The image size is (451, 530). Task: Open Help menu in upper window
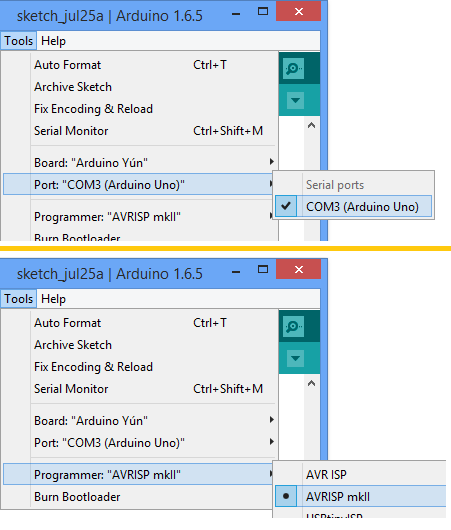53,41
